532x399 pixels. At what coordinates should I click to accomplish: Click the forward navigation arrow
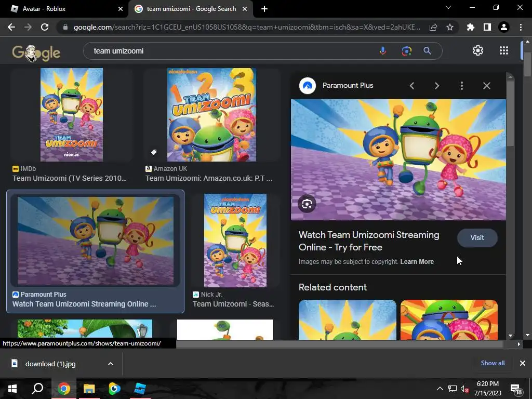(28, 27)
